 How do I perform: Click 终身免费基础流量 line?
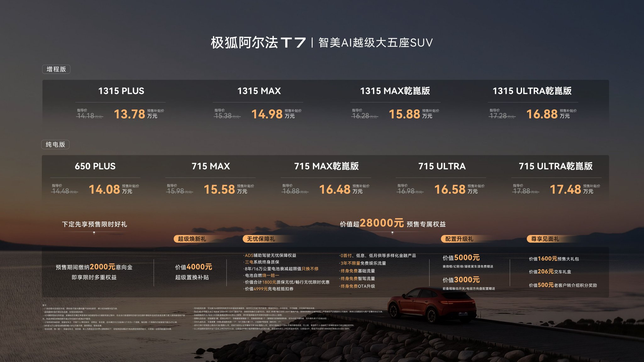point(357,271)
